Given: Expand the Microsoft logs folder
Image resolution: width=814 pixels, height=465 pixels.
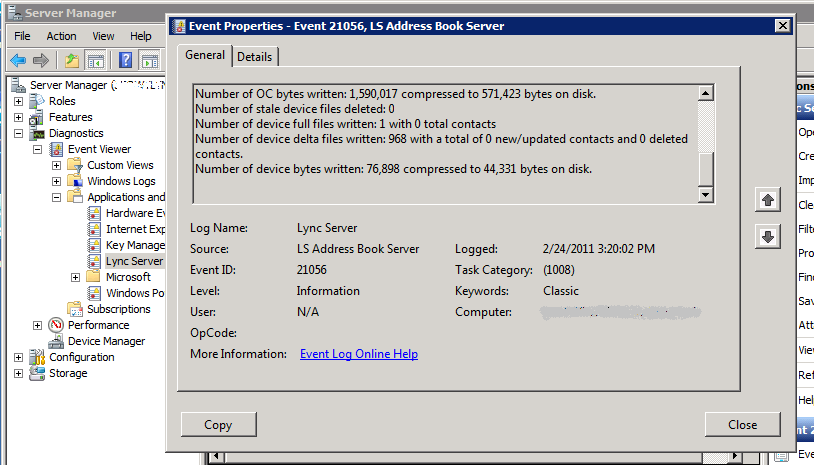Looking at the screenshot, I should [75, 277].
